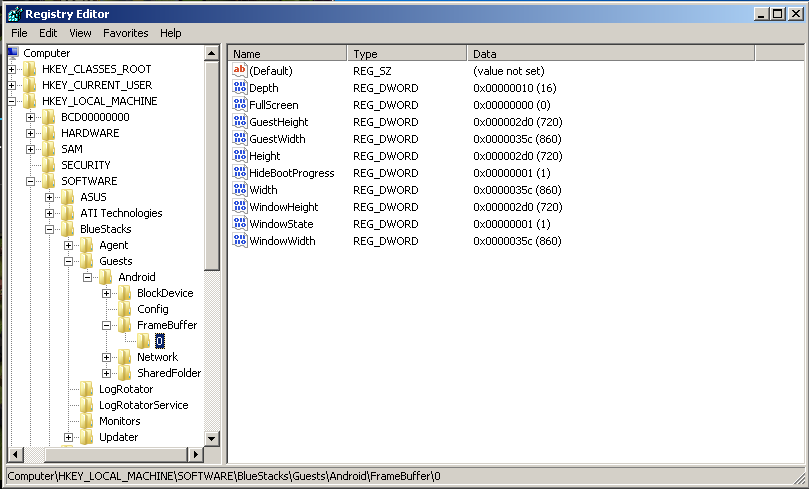The width and height of the screenshot is (809, 489).
Task: Click the Depth value icon
Action: [x=240, y=87]
